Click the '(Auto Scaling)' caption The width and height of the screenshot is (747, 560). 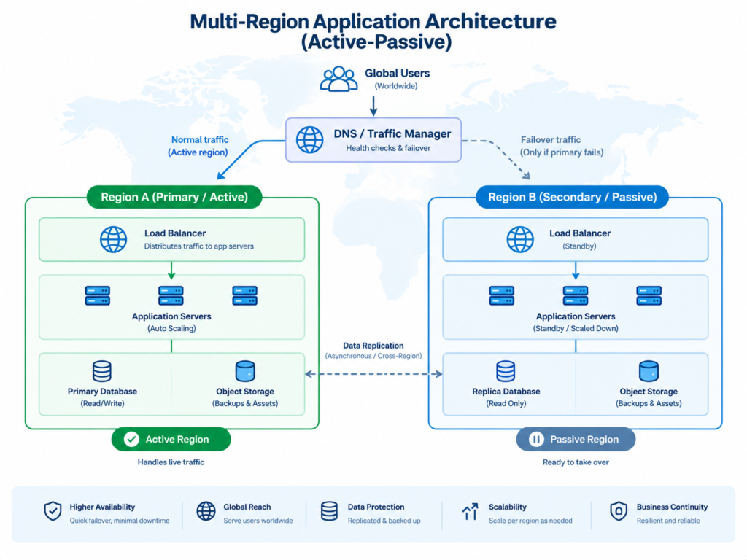pos(171,328)
